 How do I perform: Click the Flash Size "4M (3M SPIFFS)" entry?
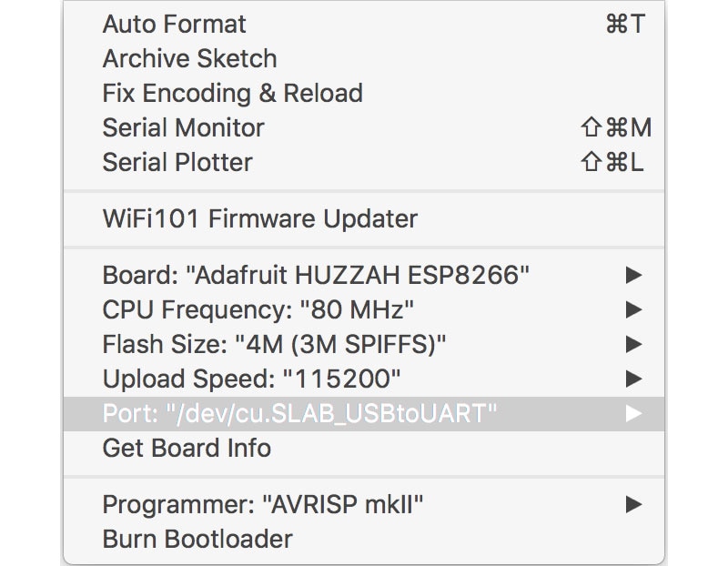[274, 344]
